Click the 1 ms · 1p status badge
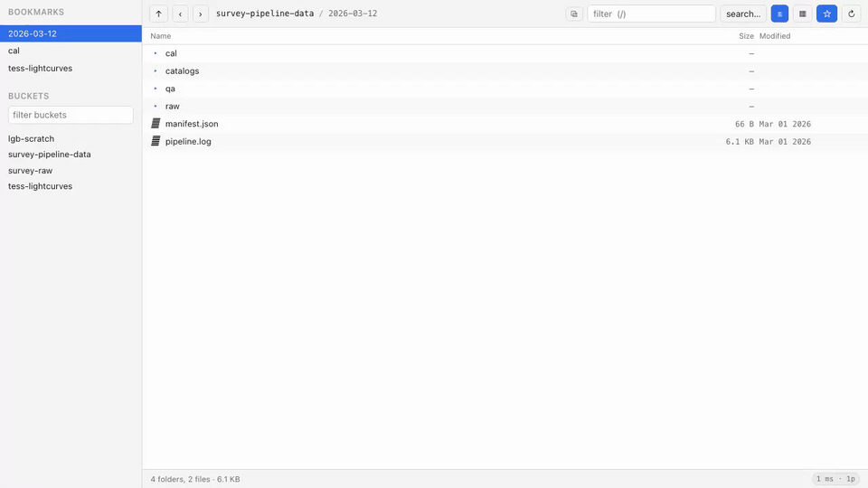Image resolution: width=868 pixels, height=488 pixels. [835, 479]
